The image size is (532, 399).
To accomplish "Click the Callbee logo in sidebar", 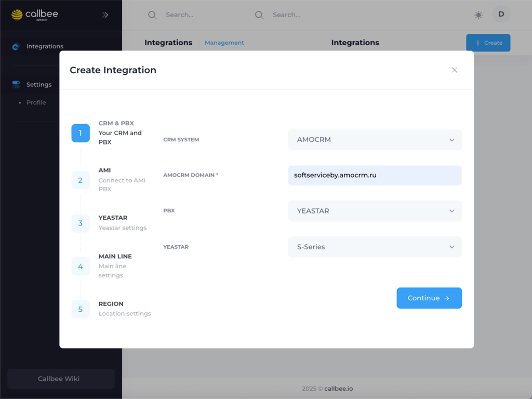I will pos(34,15).
